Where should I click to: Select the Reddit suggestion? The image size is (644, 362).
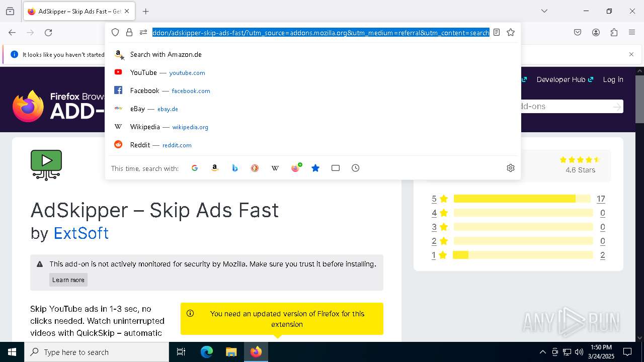[x=313, y=145]
